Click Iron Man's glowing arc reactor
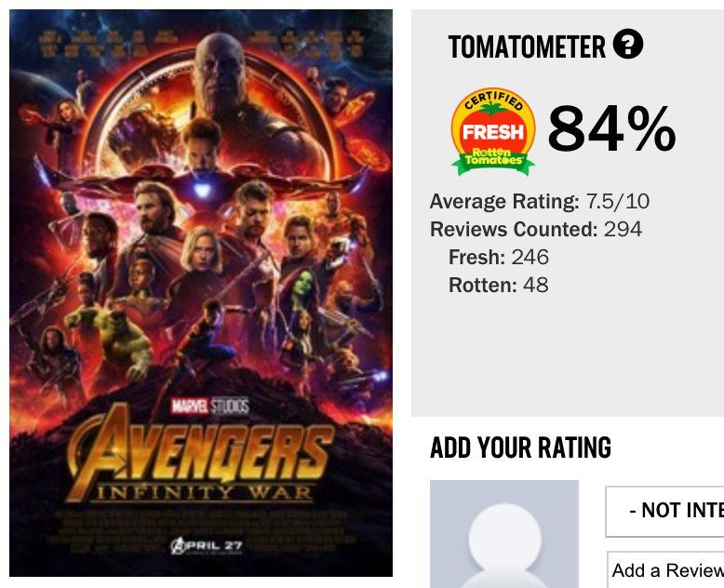 [202, 189]
